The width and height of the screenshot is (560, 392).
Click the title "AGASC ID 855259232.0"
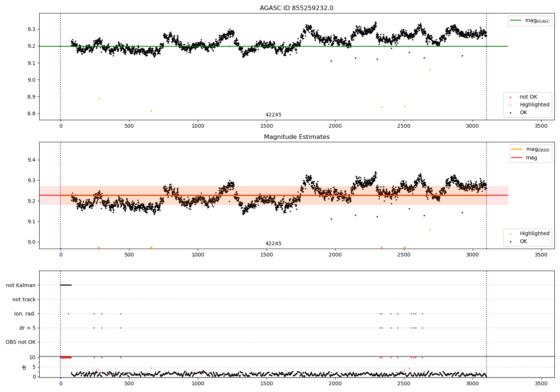(296, 8)
